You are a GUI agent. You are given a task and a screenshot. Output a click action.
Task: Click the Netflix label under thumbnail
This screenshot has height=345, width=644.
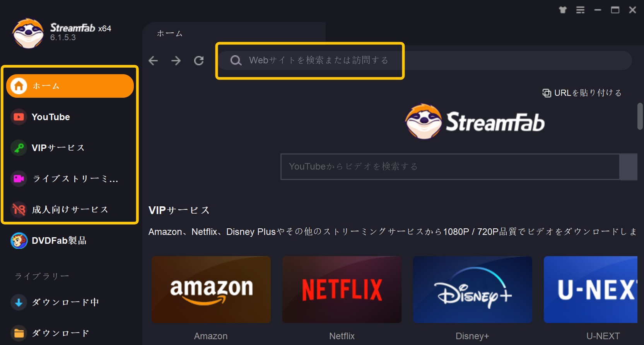[x=342, y=336]
